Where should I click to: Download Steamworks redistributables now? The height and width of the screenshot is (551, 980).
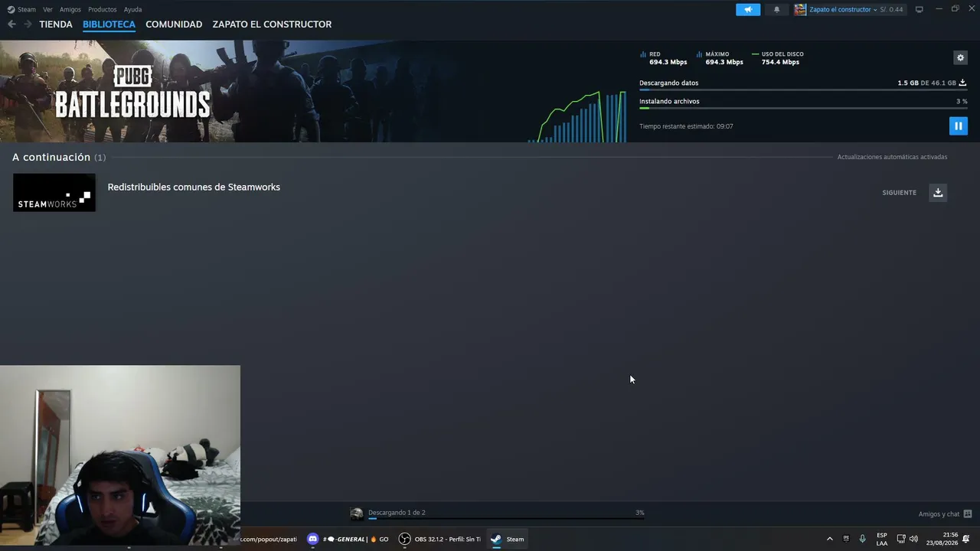click(x=938, y=192)
